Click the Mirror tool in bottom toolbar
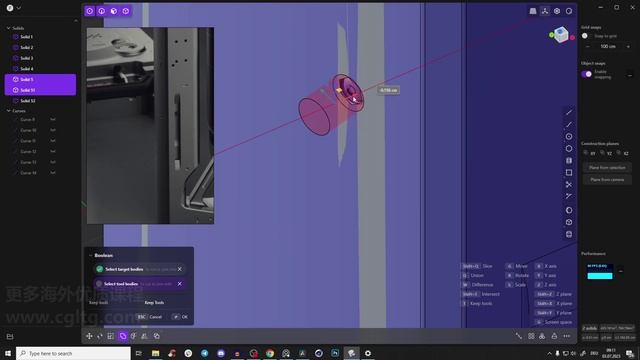 pos(144,336)
